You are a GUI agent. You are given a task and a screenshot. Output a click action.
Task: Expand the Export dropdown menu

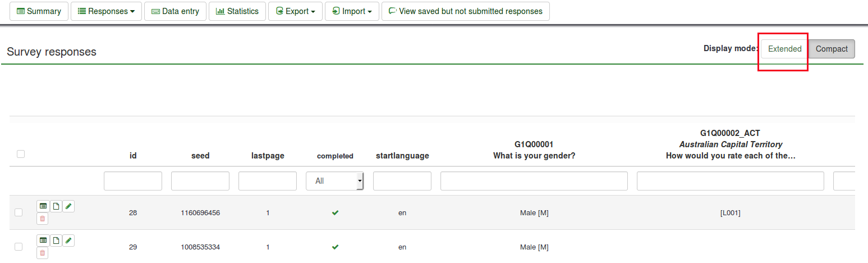tap(295, 11)
